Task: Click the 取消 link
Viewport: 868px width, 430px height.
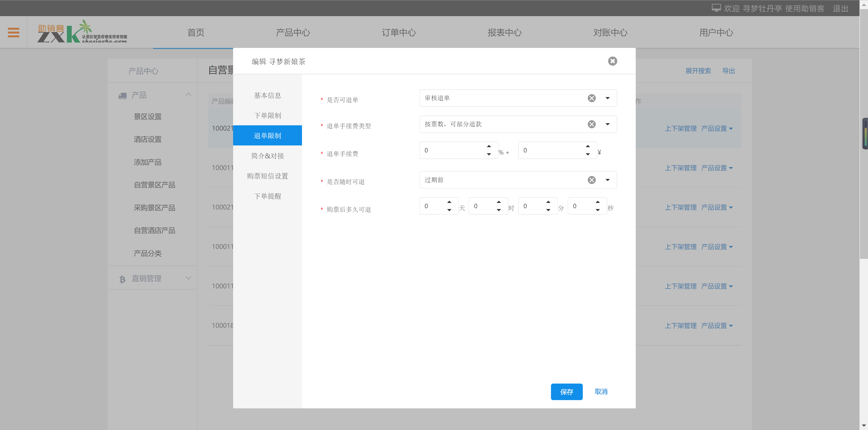Action: pos(601,392)
